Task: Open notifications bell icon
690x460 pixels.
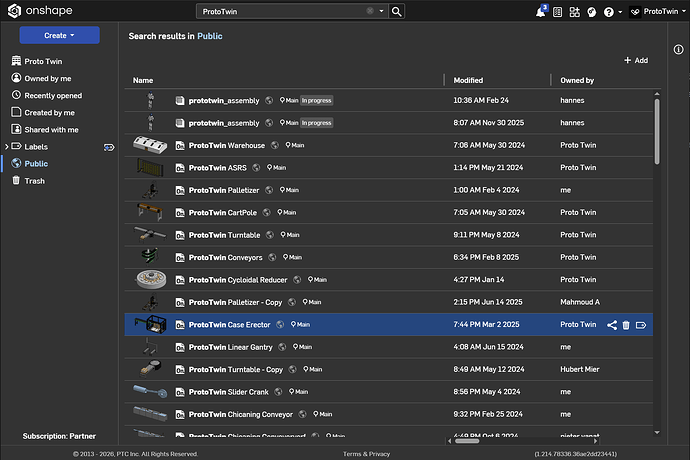Action: click(x=540, y=12)
